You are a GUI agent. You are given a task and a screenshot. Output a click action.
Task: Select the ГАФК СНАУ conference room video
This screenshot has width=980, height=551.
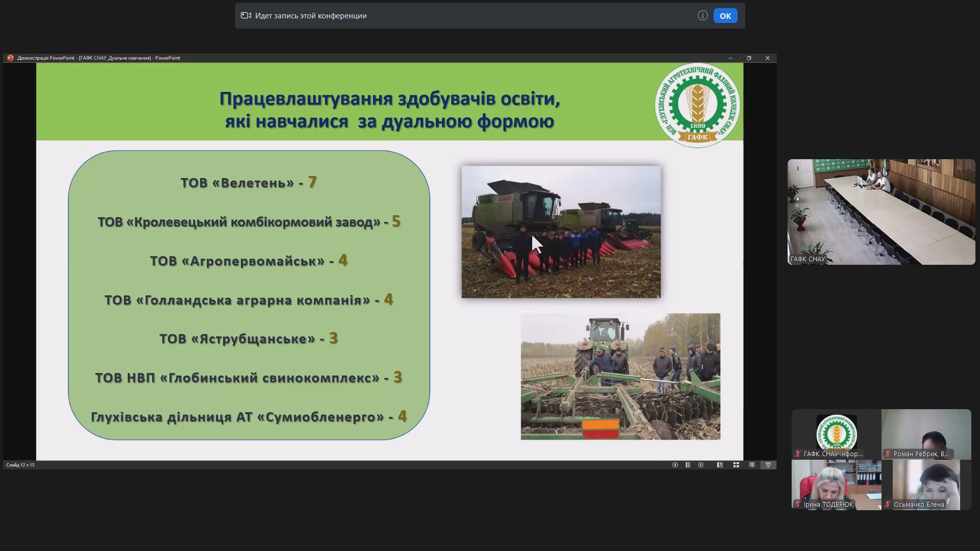point(881,212)
